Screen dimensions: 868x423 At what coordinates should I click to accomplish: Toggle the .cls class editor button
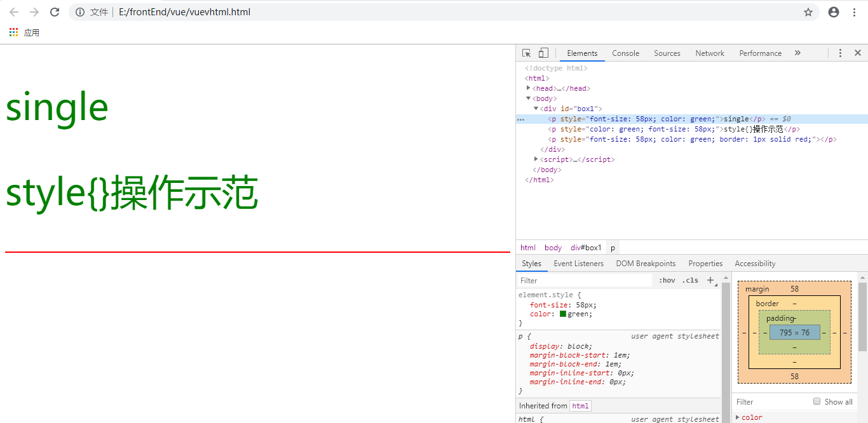point(690,280)
